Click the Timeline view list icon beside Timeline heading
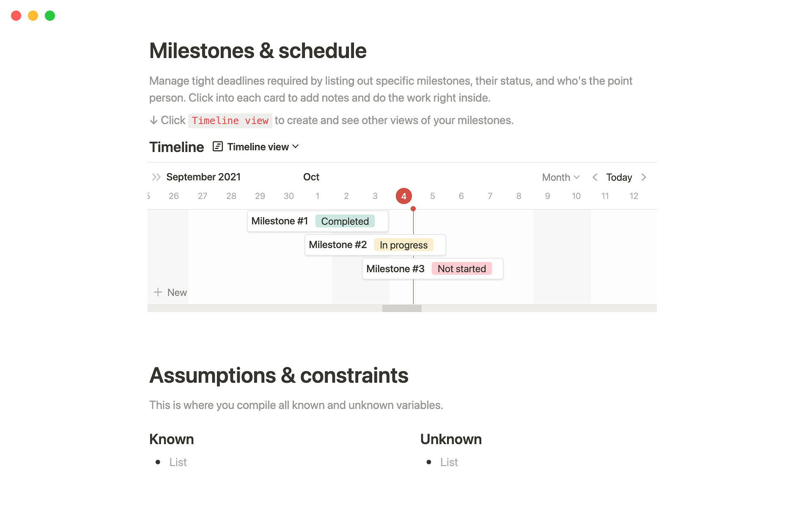812x508 pixels. [x=217, y=146]
